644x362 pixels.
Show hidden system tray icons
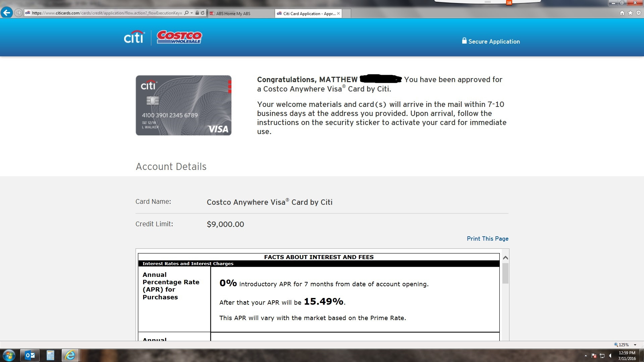[x=586, y=356]
